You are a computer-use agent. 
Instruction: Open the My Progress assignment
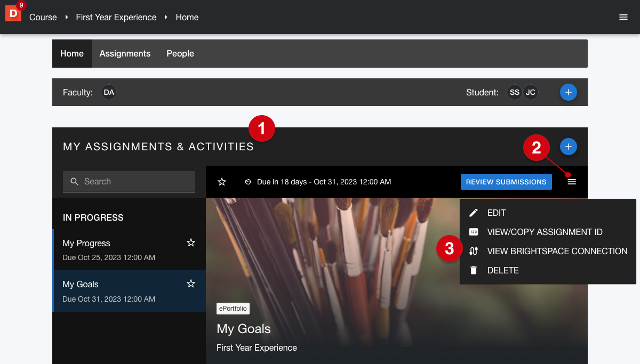(x=129, y=250)
